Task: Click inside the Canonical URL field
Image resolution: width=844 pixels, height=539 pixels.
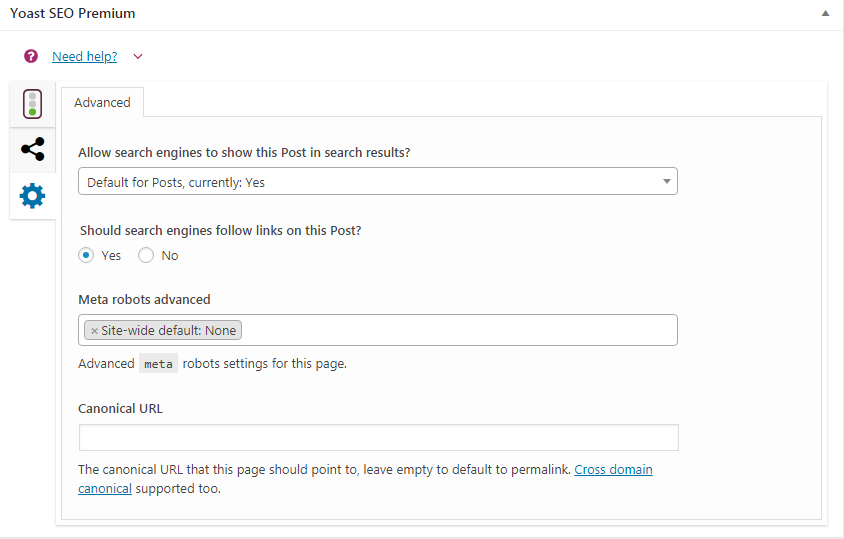Action: click(x=378, y=437)
